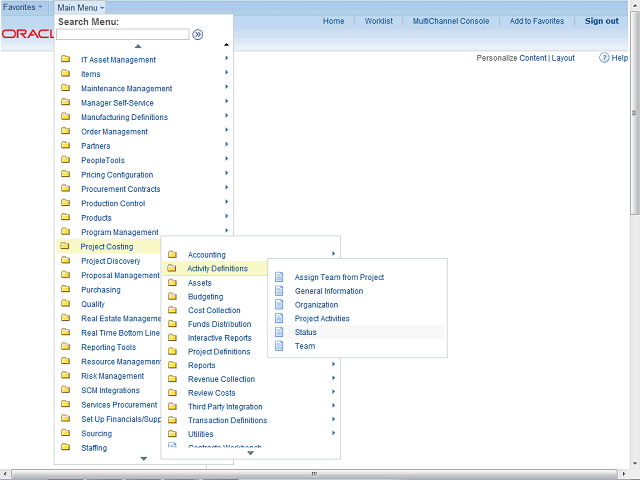Select Reporting Tools menu entry
Screen dimensions: 640x480
click(109, 347)
